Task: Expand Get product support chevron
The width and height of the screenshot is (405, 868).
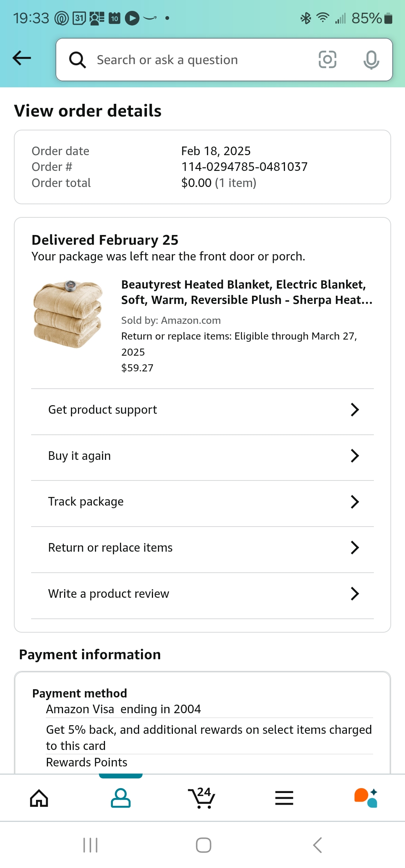Action: point(355,410)
